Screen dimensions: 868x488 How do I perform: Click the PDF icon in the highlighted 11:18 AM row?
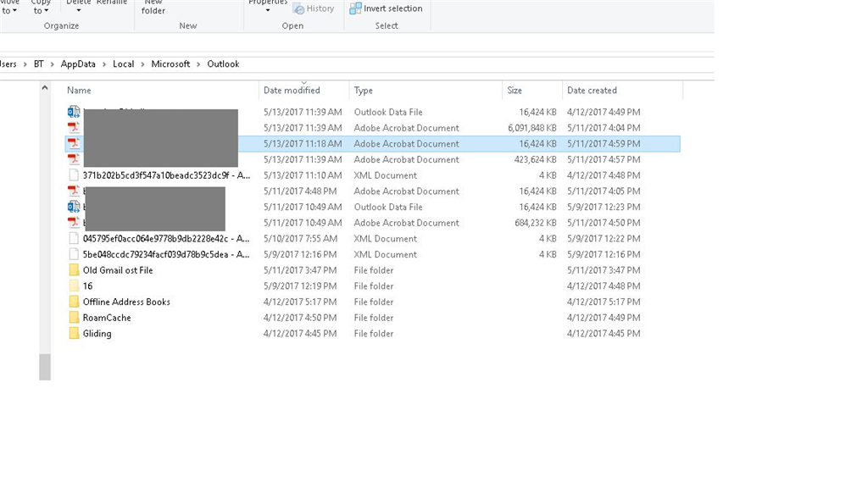[74, 144]
